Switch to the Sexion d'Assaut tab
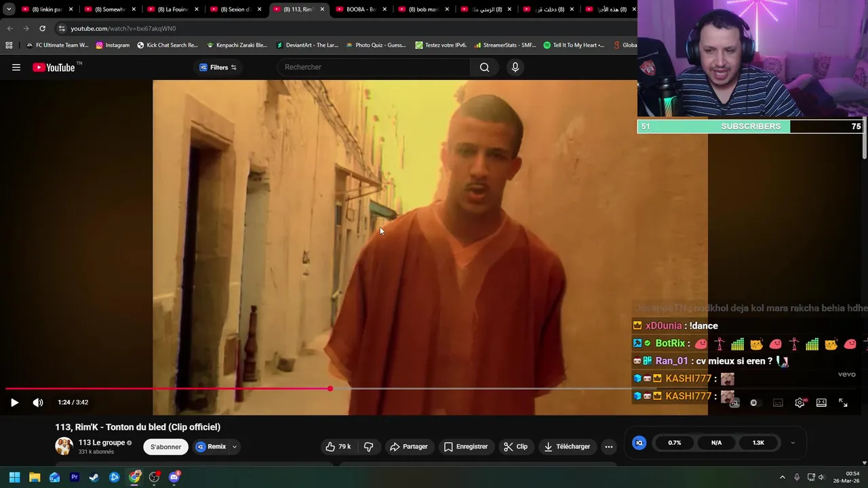The height and width of the screenshot is (488, 868). pyautogui.click(x=234, y=9)
